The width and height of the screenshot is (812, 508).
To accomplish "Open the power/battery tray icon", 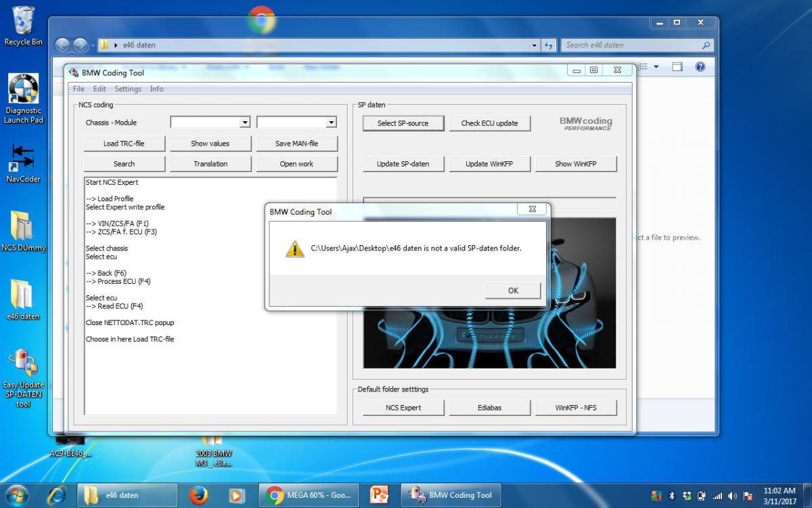I will click(702, 496).
